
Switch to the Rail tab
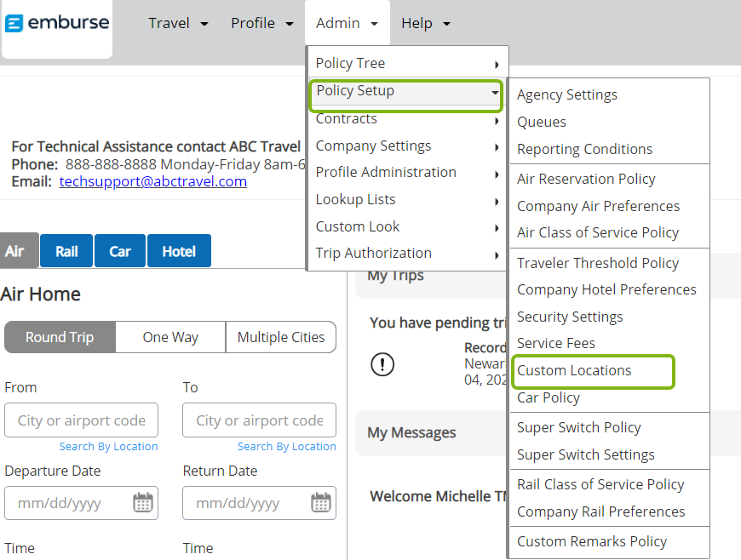(x=66, y=251)
